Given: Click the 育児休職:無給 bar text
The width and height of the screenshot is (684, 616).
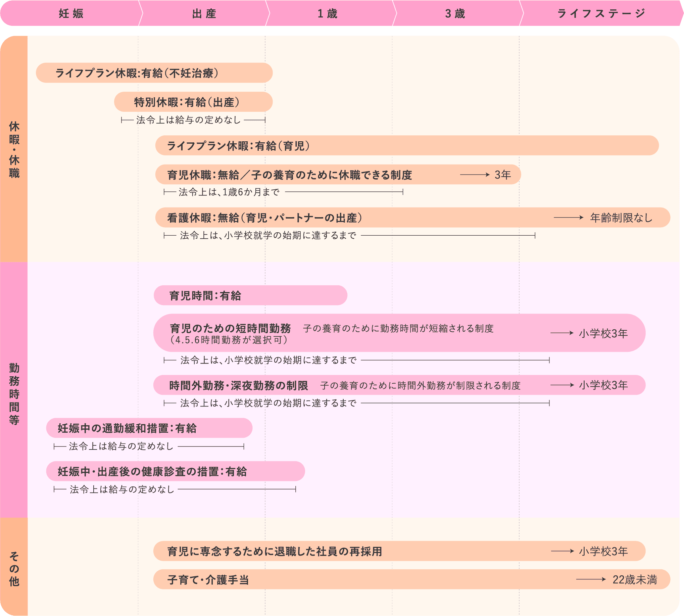Looking at the screenshot, I should (x=290, y=175).
